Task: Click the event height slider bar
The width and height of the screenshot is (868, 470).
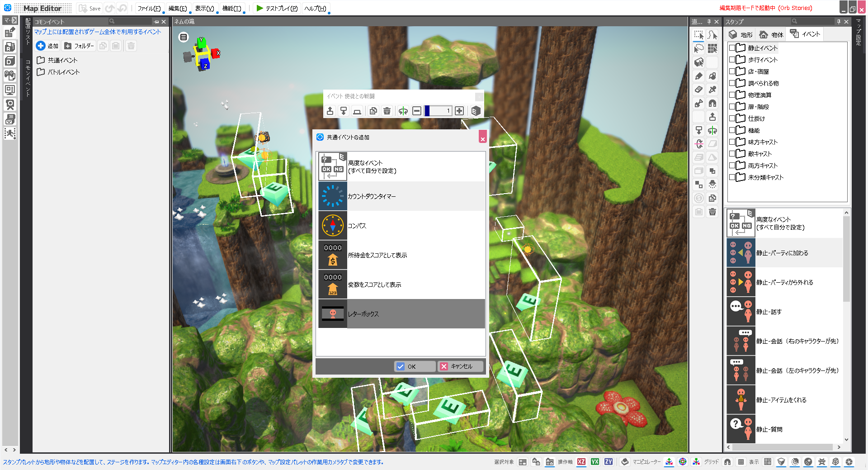Action: point(438,111)
